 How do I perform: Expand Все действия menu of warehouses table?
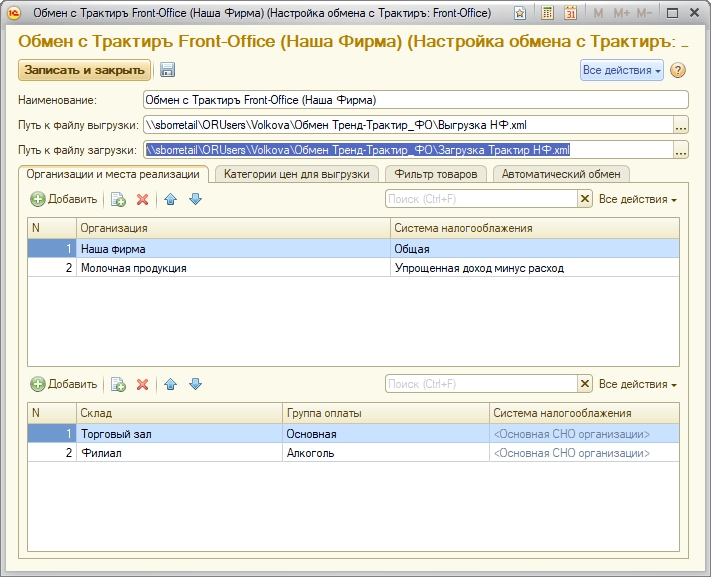(x=637, y=384)
